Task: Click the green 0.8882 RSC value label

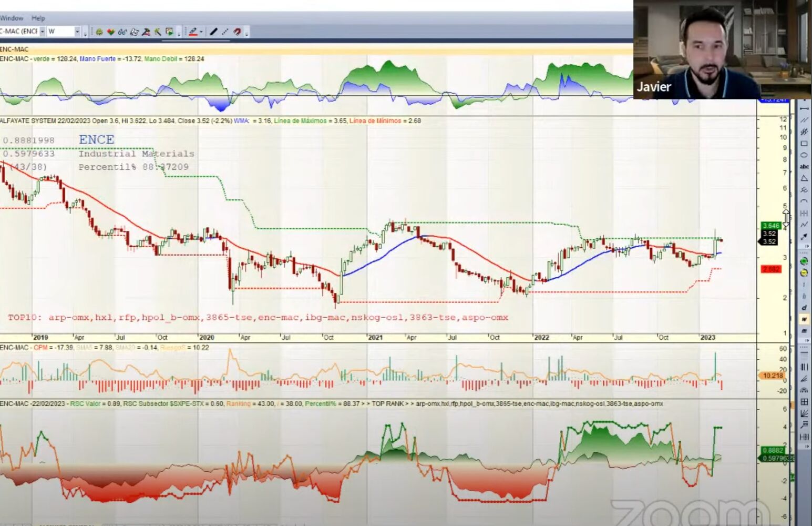Action: click(773, 450)
